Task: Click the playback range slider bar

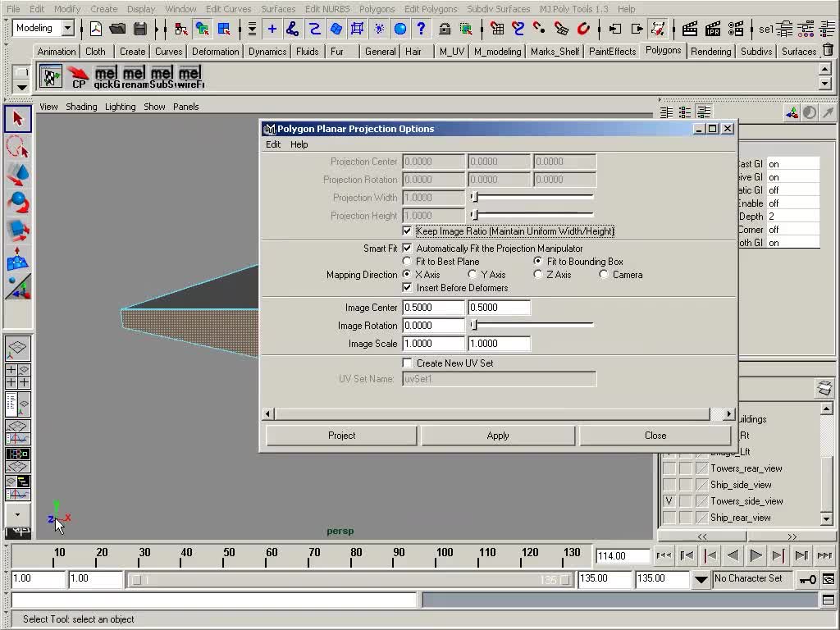Action: coord(350,580)
